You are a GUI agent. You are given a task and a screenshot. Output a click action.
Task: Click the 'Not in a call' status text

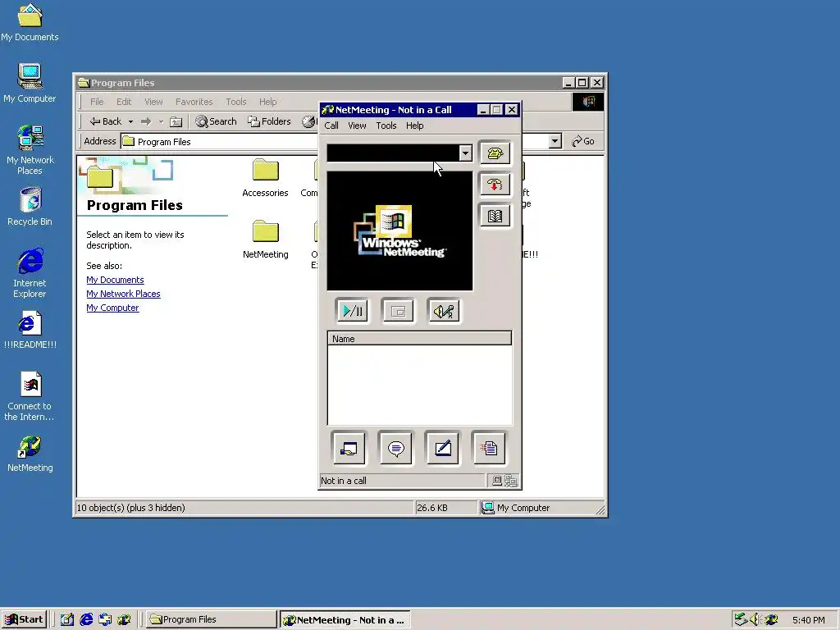pyautogui.click(x=344, y=481)
